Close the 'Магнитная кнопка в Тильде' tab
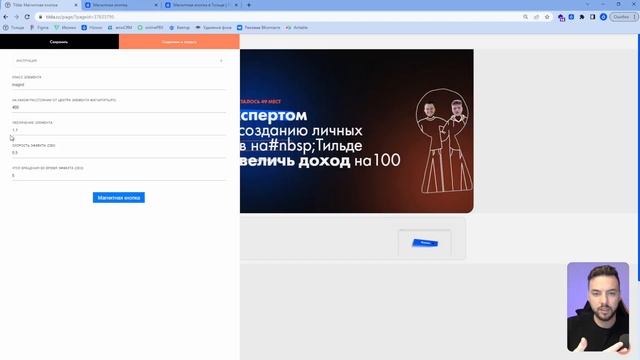This screenshot has width=640, height=360. 236,5
